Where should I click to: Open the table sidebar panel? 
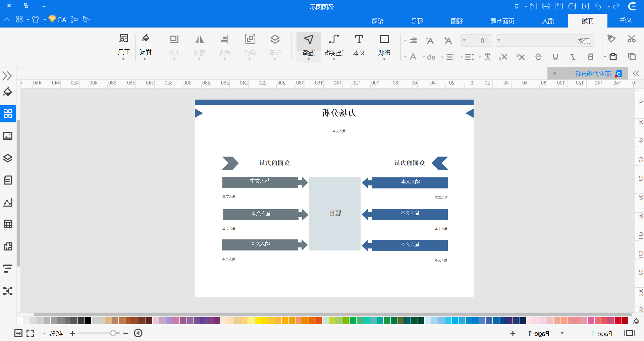[x=8, y=224]
